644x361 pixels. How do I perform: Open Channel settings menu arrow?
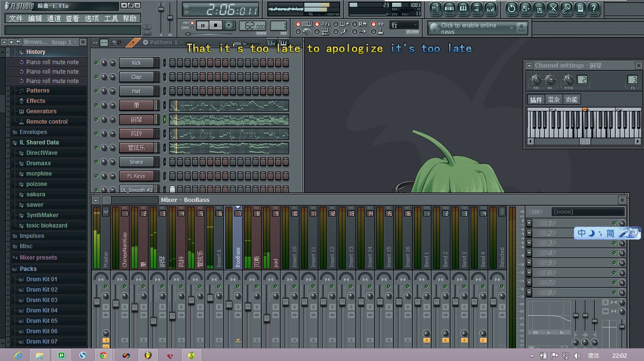529,66
